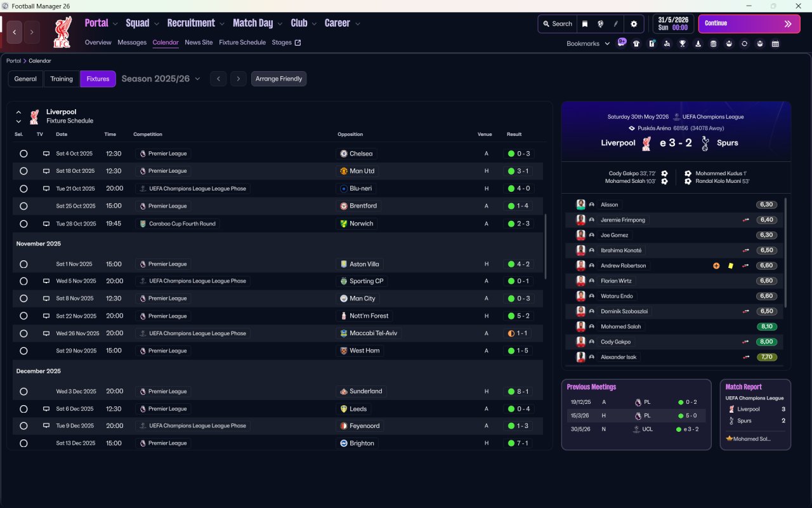The width and height of the screenshot is (812, 508).
Task: Expand the Club menu chevron
Action: click(x=313, y=24)
